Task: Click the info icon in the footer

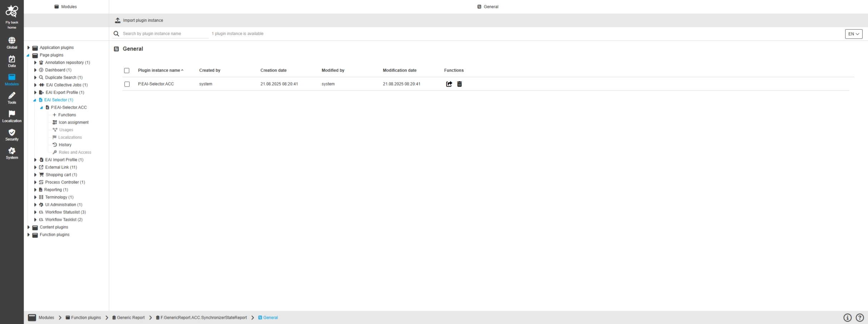Action: (847, 318)
